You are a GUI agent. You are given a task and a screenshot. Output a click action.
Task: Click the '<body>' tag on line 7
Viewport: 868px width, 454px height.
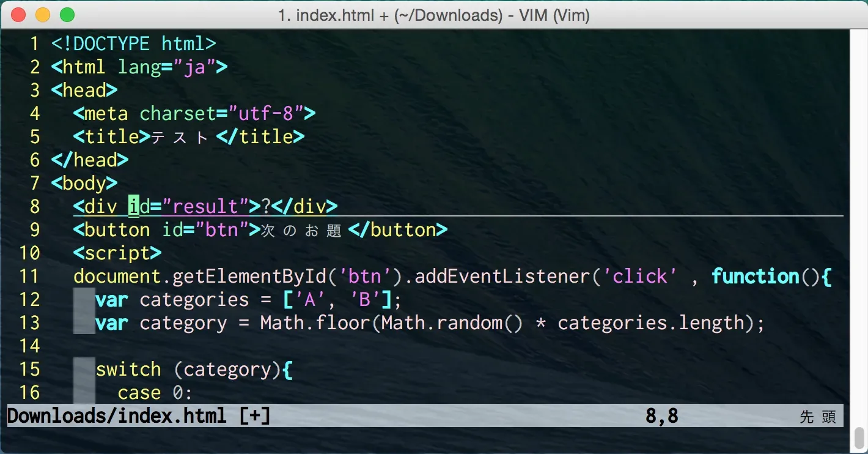[84, 184]
